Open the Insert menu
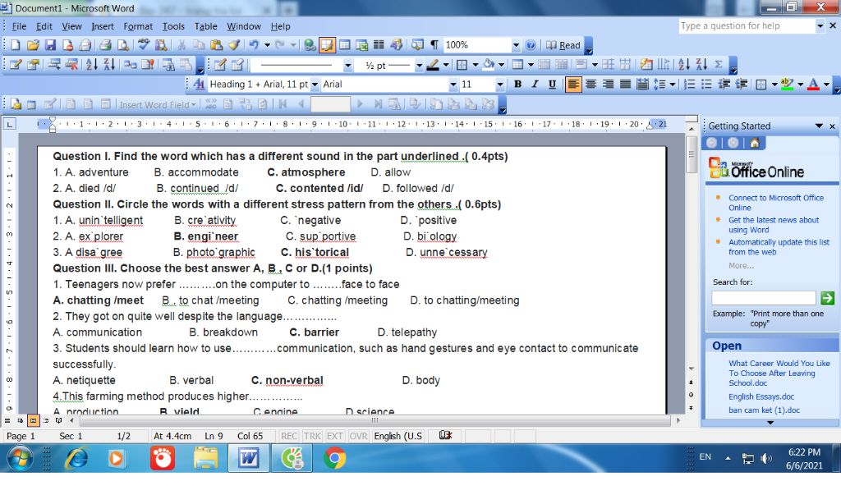Screen dimensions: 841x504 point(103,26)
